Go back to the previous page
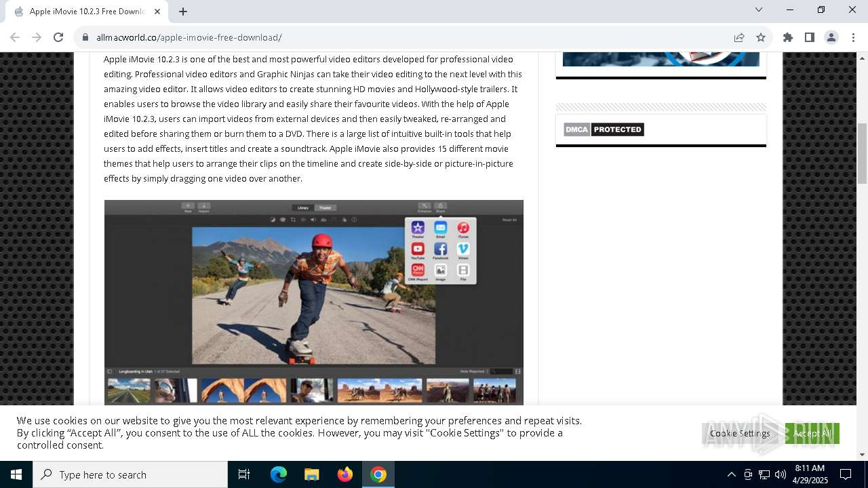868x488 pixels. pyautogui.click(x=15, y=37)
